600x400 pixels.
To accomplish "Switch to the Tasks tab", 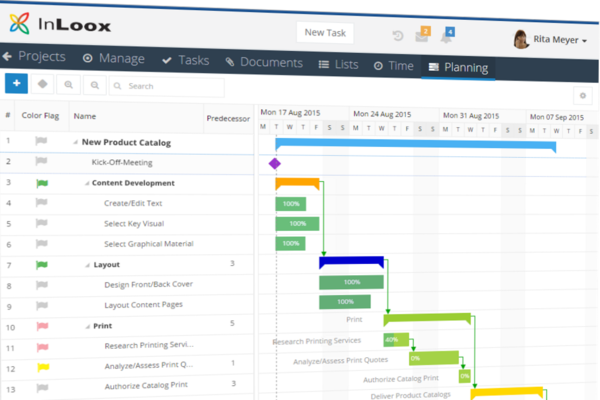I will point(186,60).
